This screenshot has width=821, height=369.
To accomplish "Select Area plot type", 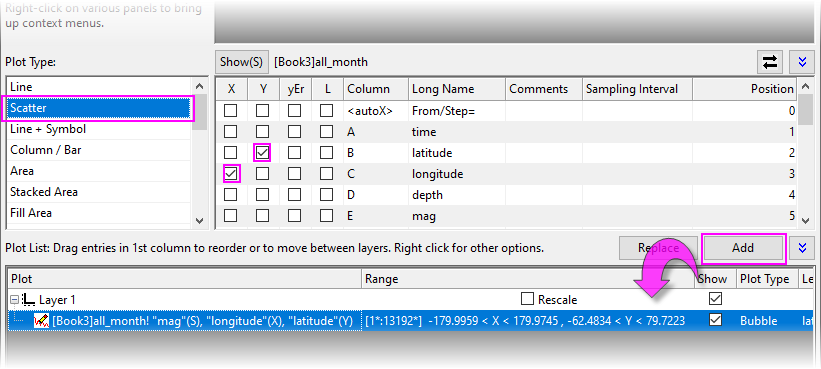I will pos(99,171).
